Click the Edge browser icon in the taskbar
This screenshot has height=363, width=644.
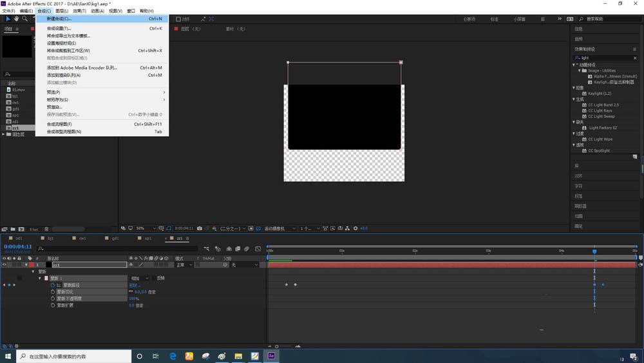pyautogui.click(x=173, y=355)
